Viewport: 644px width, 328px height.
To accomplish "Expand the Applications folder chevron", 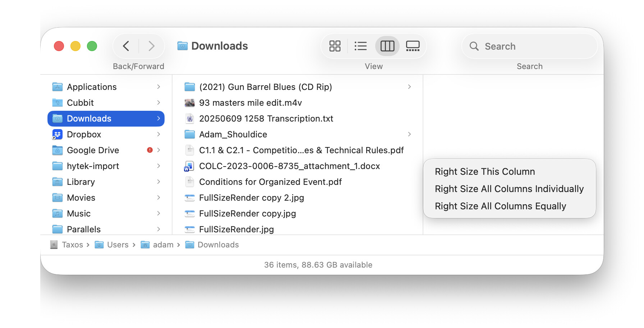I will tap(158, 87).
